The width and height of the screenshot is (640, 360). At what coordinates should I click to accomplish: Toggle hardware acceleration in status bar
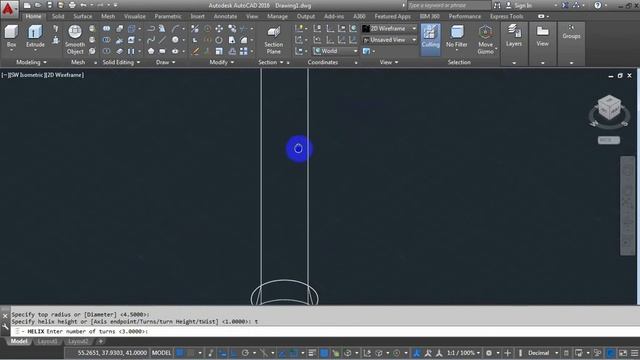coord(610,353)
